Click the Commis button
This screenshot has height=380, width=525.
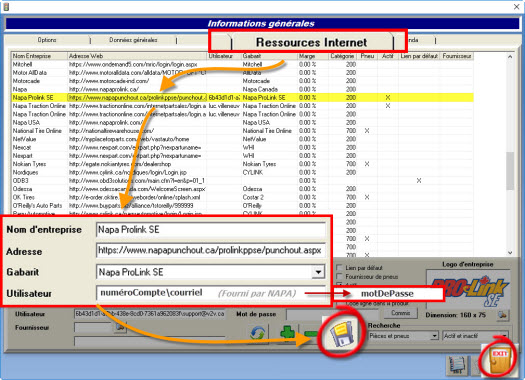click(400, 313)
